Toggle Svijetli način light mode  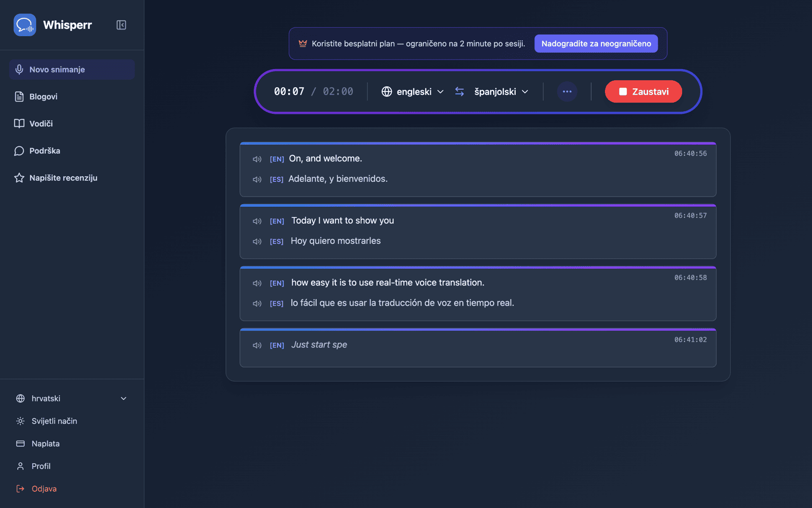[72, 421]
